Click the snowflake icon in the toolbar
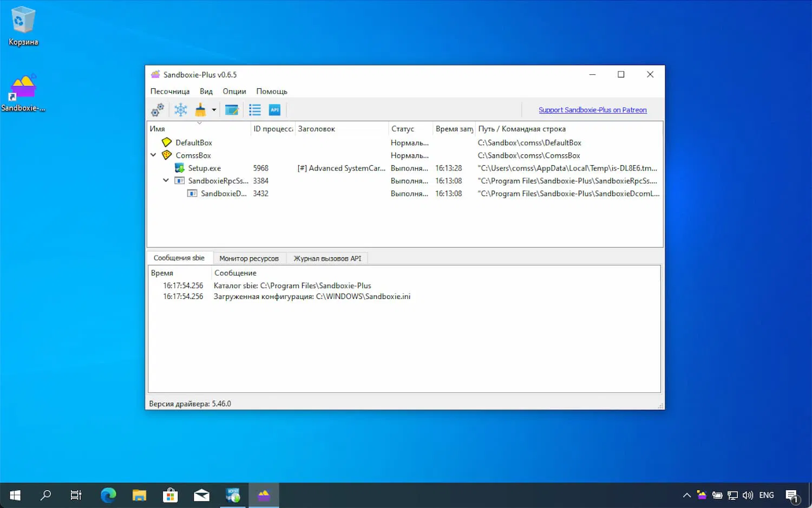 (181, 110)
